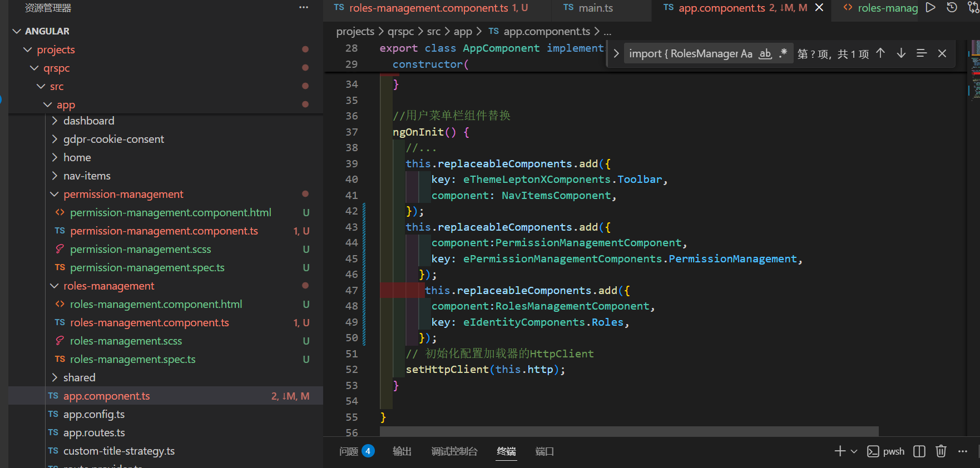Add a new terminal with plus icon

840,451
